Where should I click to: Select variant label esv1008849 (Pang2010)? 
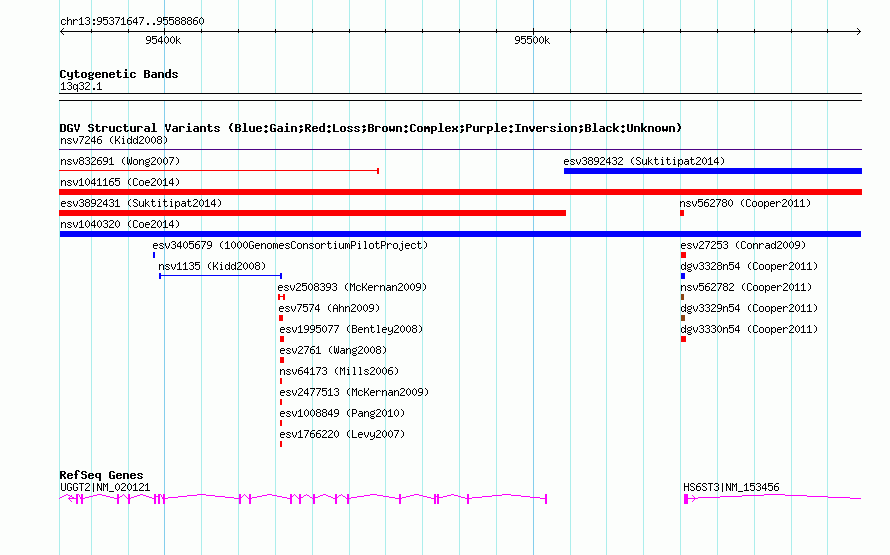pyautogui.click(x=342, y=413)
